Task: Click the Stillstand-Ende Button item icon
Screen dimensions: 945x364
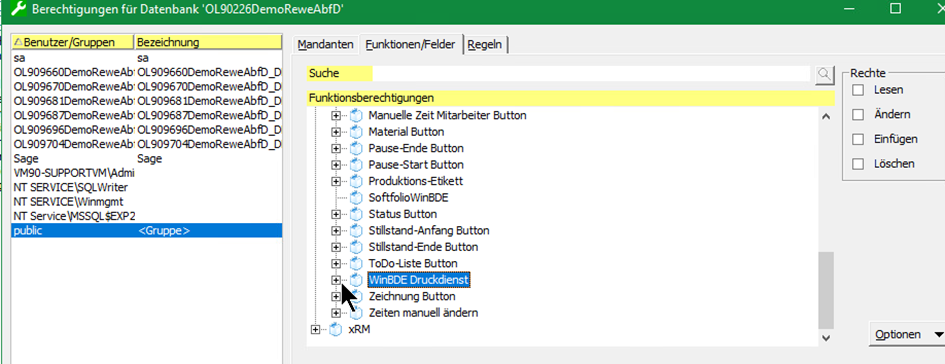Action: (356, 247)
